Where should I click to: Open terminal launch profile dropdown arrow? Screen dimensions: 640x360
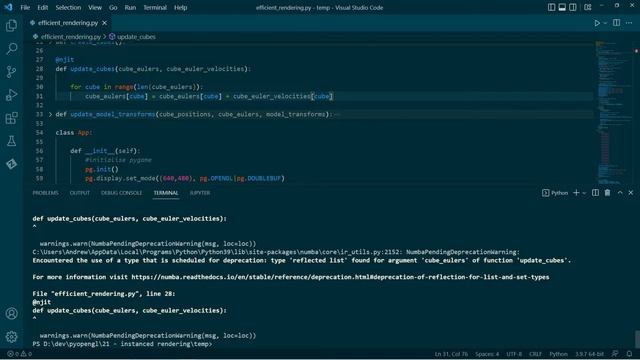[x=584, y=193]
